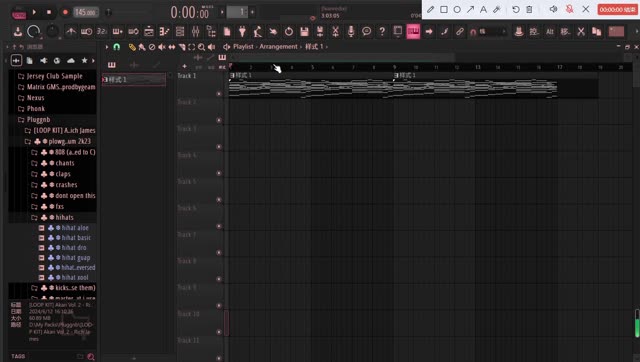
Task: Mute Track 1 with its green dot
Action: click(x=219, y=94)
